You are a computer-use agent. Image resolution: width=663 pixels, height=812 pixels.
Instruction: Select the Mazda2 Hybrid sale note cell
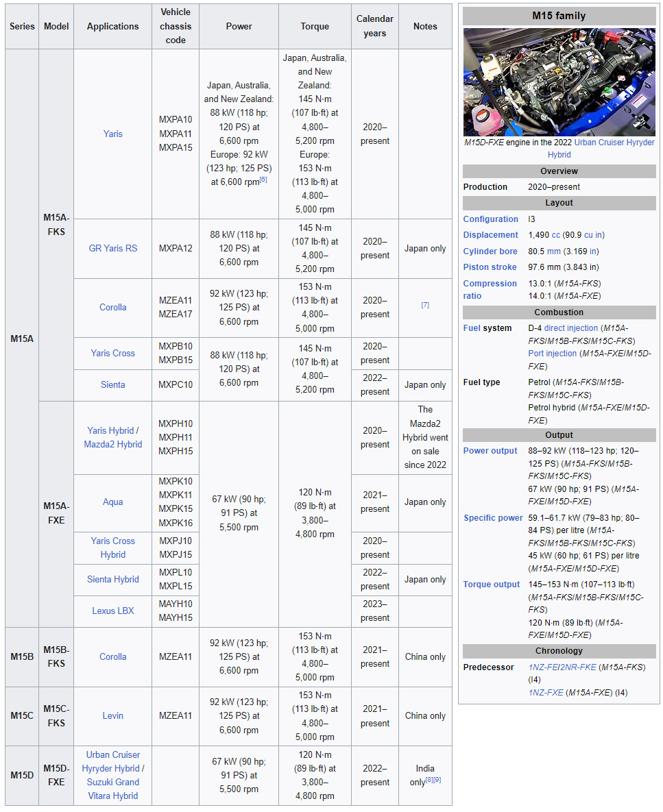point(425,438)
